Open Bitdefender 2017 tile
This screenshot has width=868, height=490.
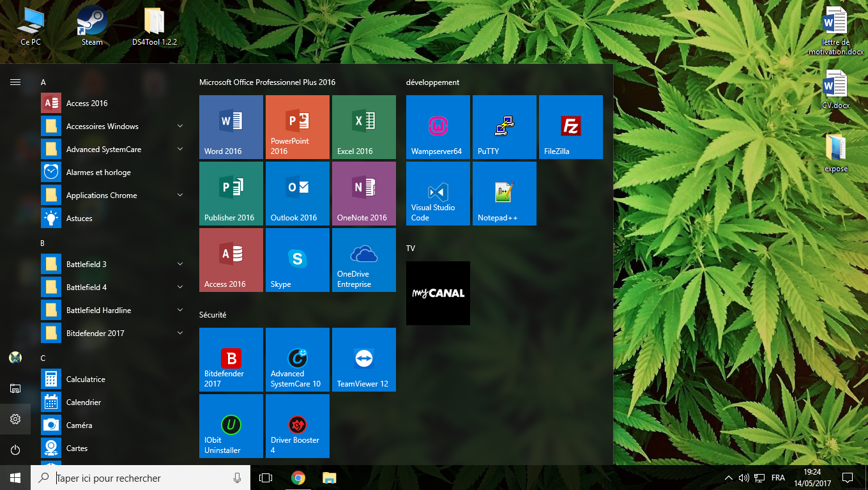click(x=231, y=360)
